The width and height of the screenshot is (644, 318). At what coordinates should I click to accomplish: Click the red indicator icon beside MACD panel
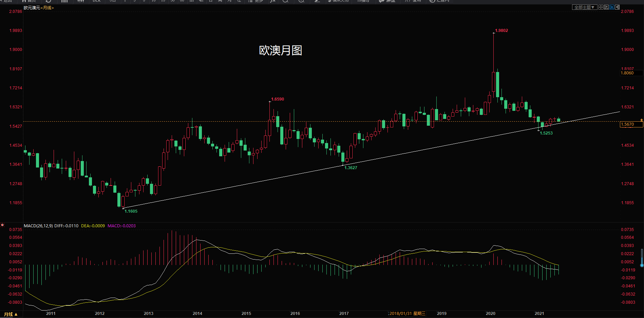click(x=2, y=225)
